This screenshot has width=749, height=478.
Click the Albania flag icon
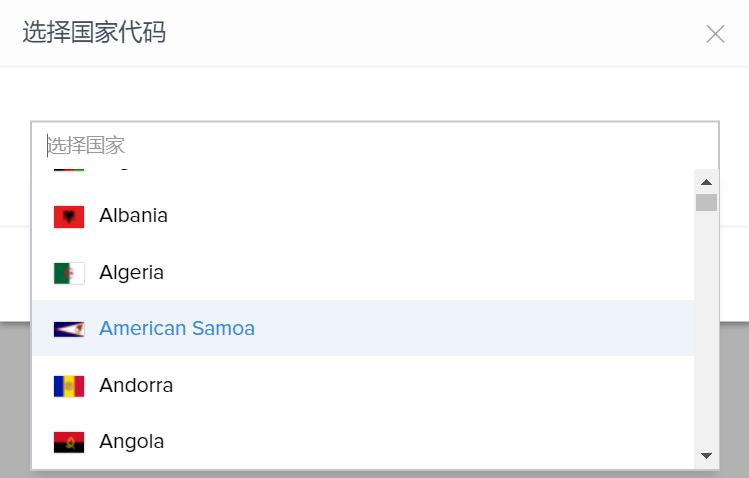(69, 216)
